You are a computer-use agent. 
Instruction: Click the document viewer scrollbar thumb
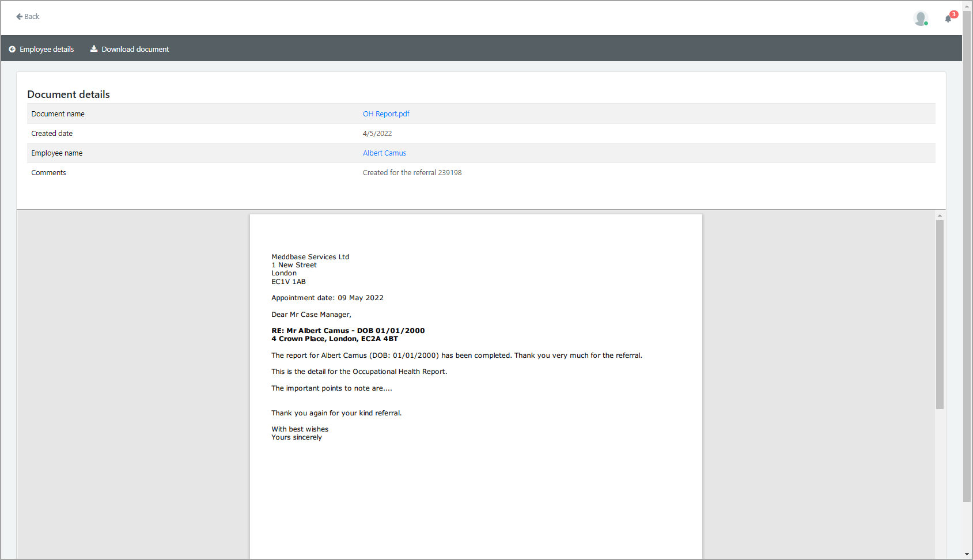click(x=940, y=314)
